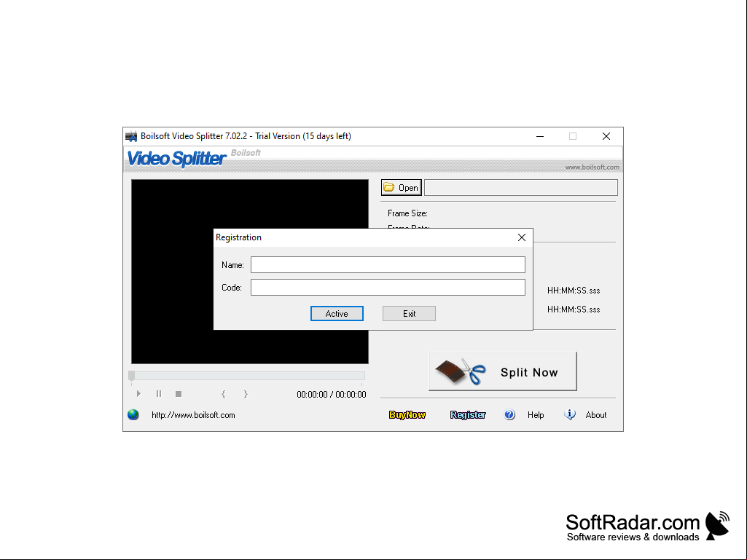Focus the Name input field
Viewport: 747px width, 560px height.
tap(388, 265)
